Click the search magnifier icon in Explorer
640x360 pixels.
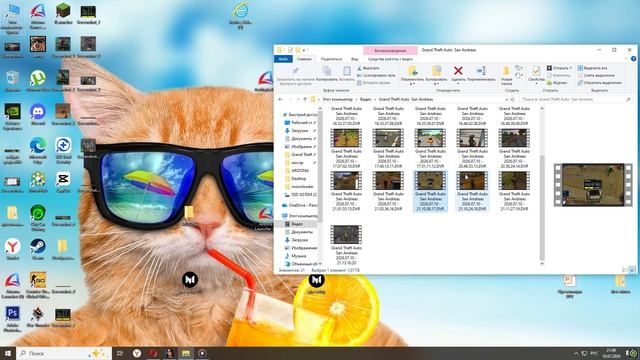[x=629, y=99]
